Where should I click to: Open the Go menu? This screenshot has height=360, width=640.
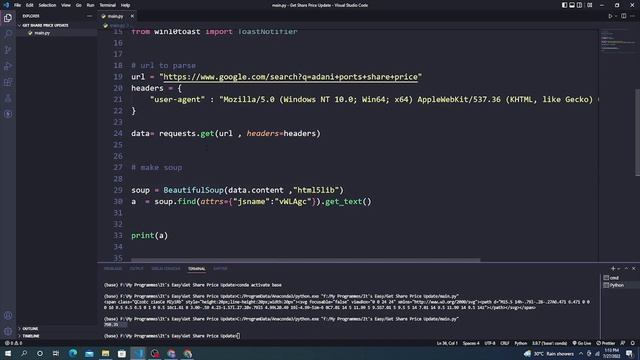click(x=79, y=5)
